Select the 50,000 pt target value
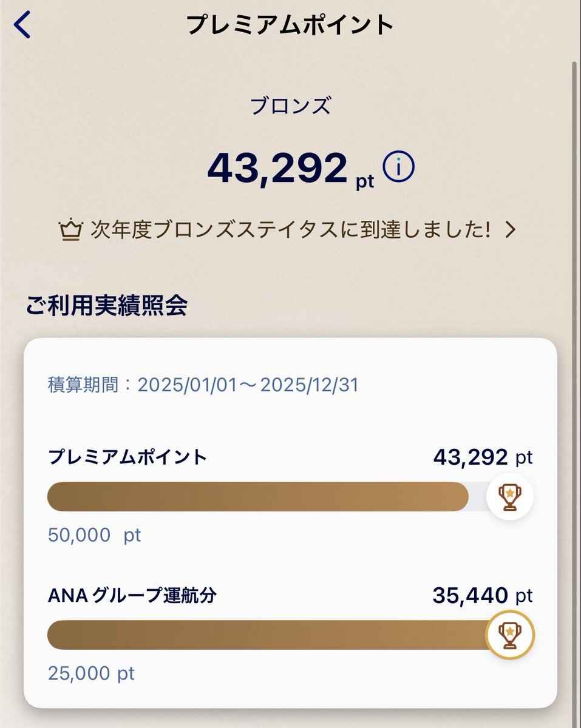Image resolution: width=581 pixels, height=728 pixels. coord(94,535)
